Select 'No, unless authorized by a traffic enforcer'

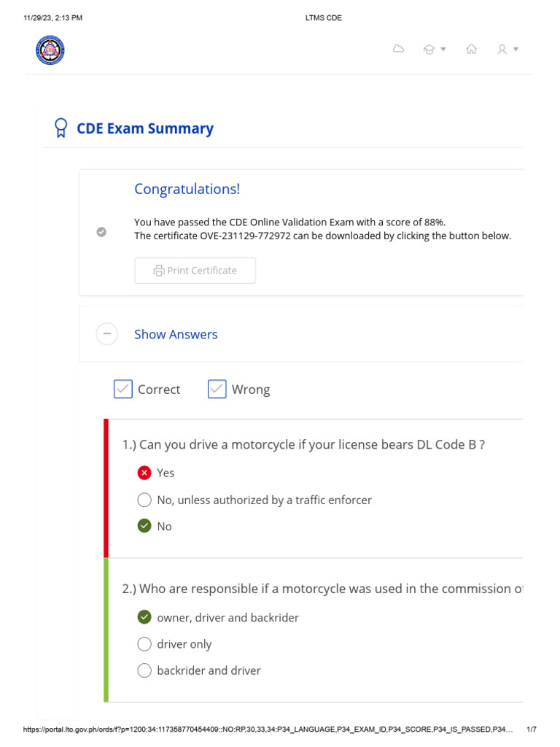pos(144,500)
